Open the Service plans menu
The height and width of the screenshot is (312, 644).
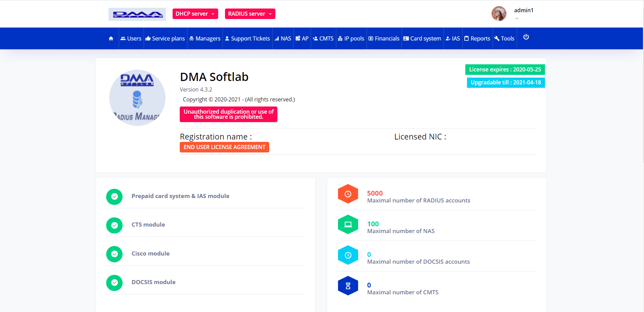click(165, 38)
